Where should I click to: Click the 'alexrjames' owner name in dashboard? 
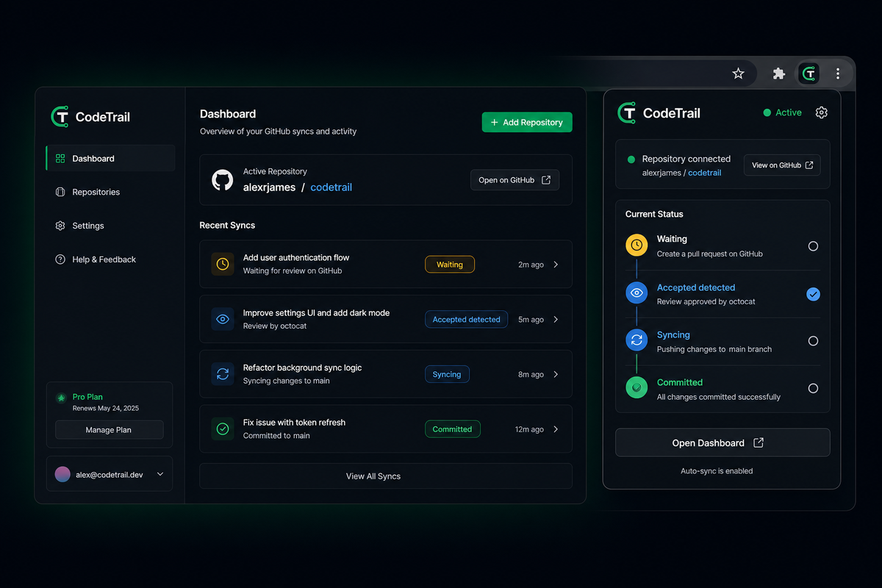point(269,187)
